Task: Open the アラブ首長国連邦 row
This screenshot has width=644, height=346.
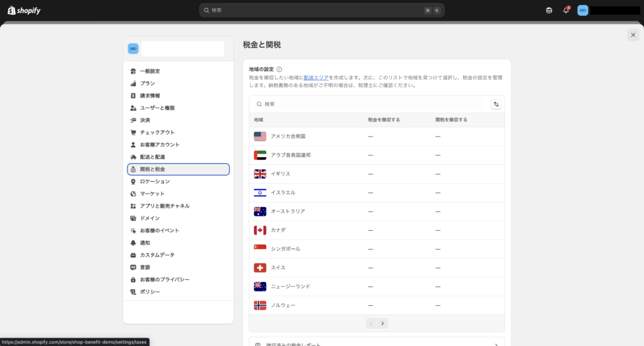Action: pos(377,155)
